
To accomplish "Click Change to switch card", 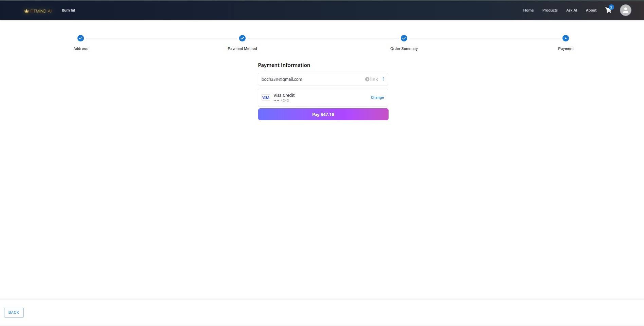I will click(377, 97).
